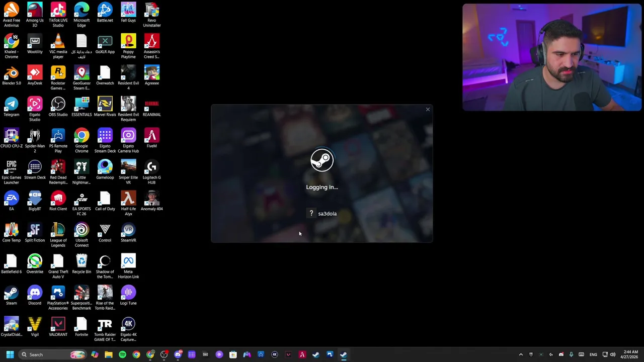
Task: Click the taskbar Search box
Action: (x=52, y=354)
